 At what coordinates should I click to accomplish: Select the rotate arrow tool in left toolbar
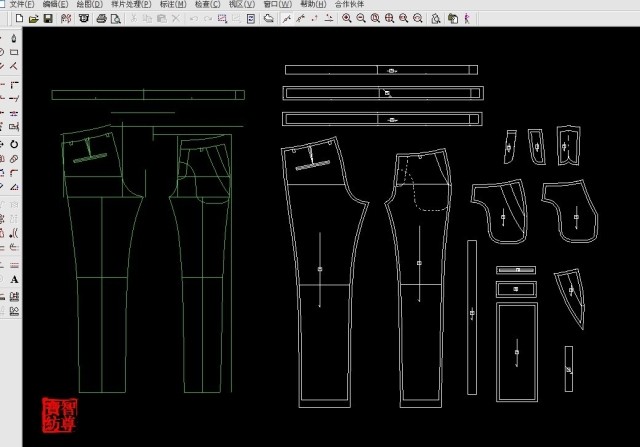[14, 144]
